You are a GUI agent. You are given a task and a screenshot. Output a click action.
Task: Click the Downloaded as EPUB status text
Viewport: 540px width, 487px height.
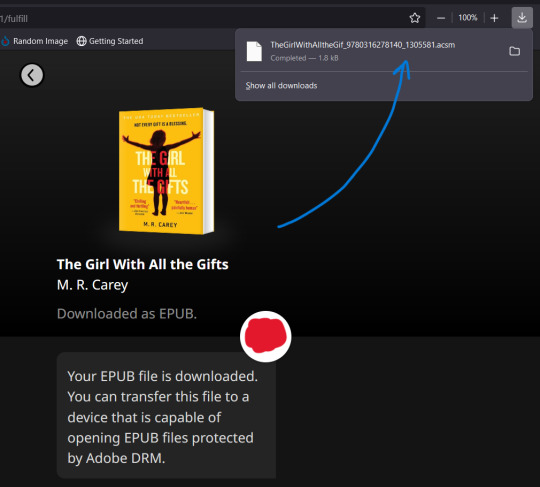tap(127, 314)
